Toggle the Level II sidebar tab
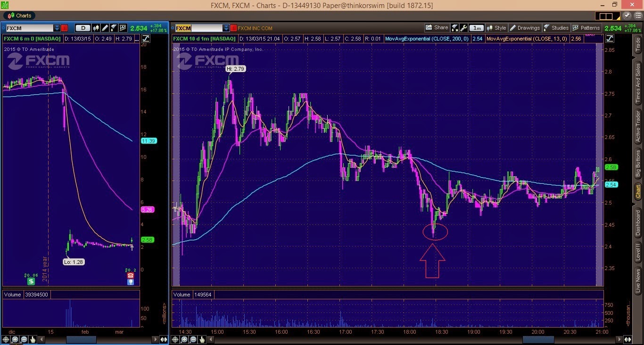Screen dimensions: 644x345 coord(638,253)
